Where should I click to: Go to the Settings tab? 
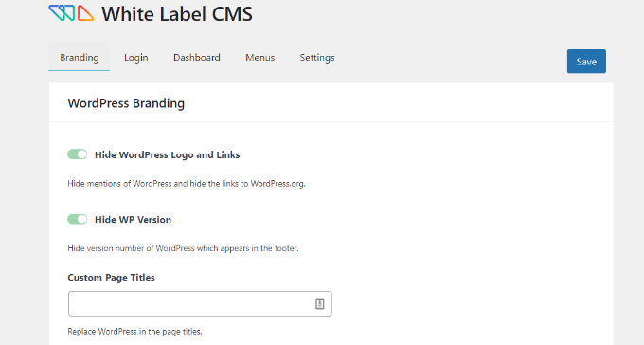(x=317, y=58)
